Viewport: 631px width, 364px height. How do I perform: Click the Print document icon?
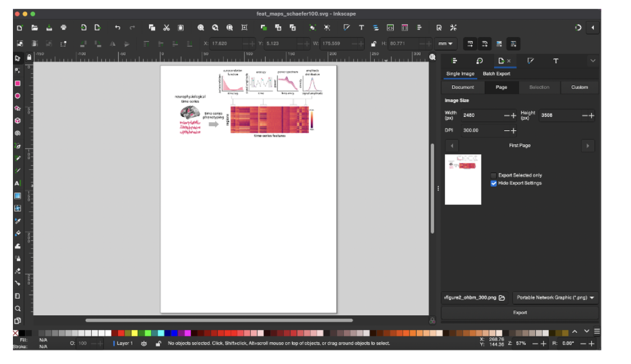tap(63, 28)
